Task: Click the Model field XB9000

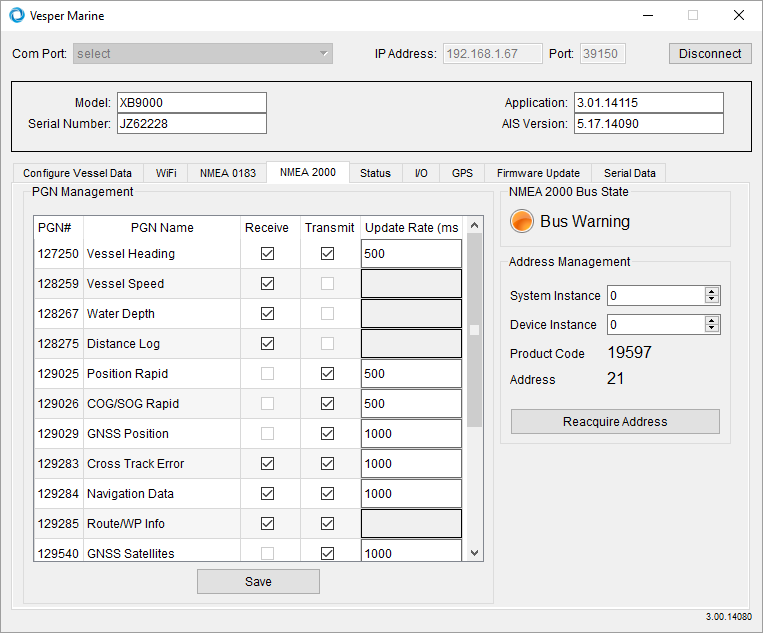Action: (192, 103)
